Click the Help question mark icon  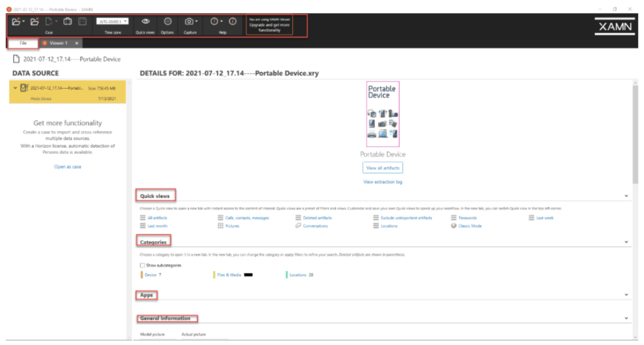214,21
